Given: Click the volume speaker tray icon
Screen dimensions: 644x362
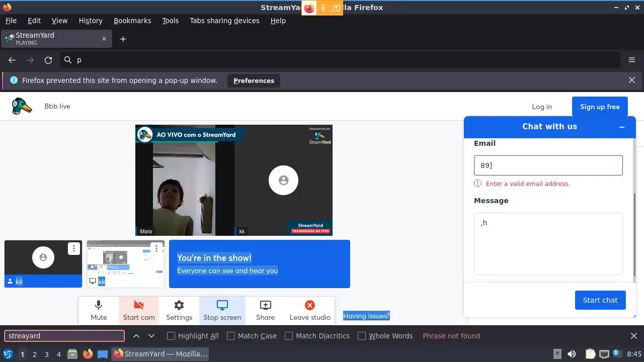Looking at the screenshot, I should pos(572,354).
